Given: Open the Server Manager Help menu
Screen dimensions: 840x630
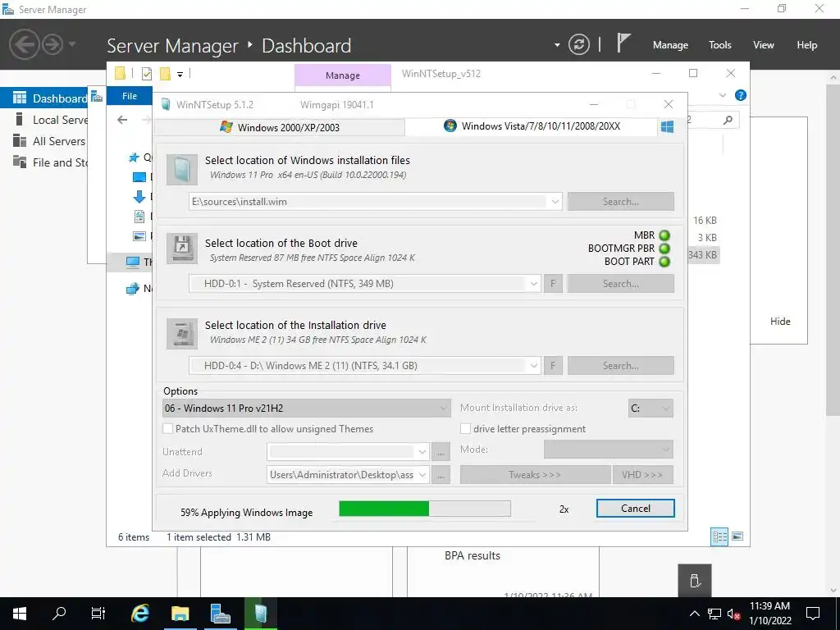Looking at the screenshot, I should pyautogui.click(x=806, y=45).
